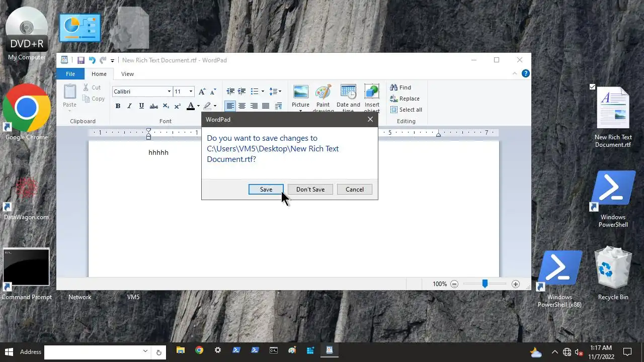Click Replace in Editing group
Screen dimensions: 644x362
405,99
